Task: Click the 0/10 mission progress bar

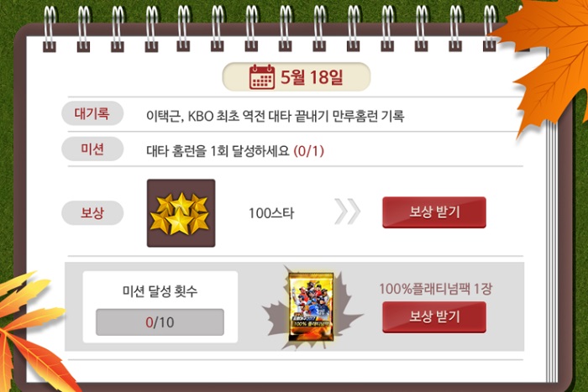Action: (x=160, y=322)
